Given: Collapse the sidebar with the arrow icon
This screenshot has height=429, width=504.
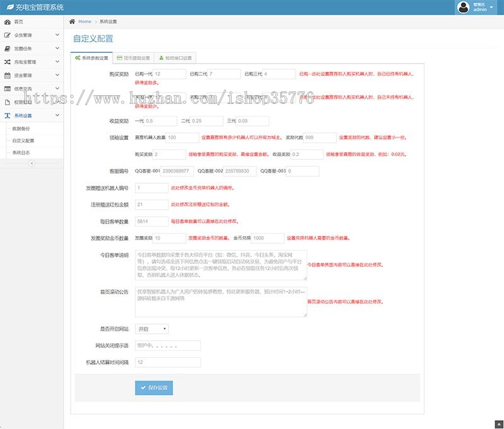Looking at the screenshot, I should point(31,163).
